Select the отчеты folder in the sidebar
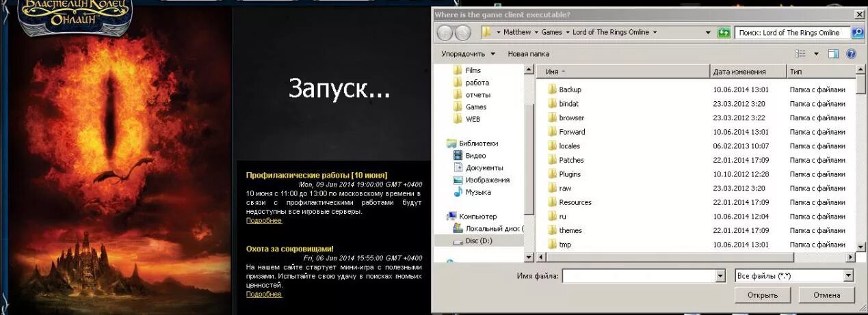868x315 pixels. [471, 95]
